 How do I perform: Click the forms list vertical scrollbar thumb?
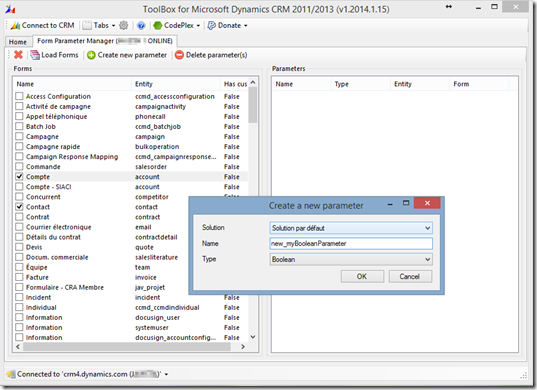[x=253, y=105]
